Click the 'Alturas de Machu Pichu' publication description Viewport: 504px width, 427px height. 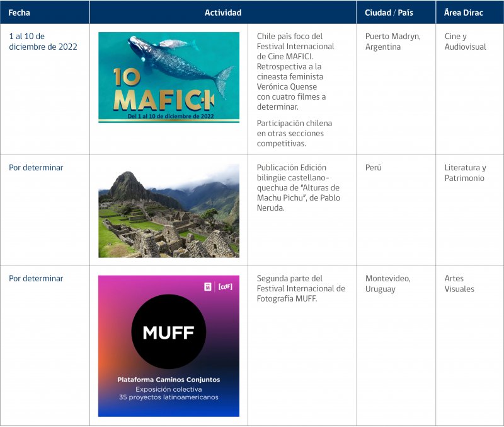pyautogui.click(x=298, y=187)
